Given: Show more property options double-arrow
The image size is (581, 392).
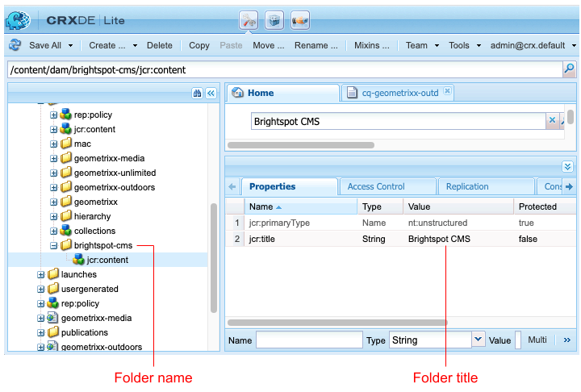Looking at the screenshot, I should click(x=567, y=340).
